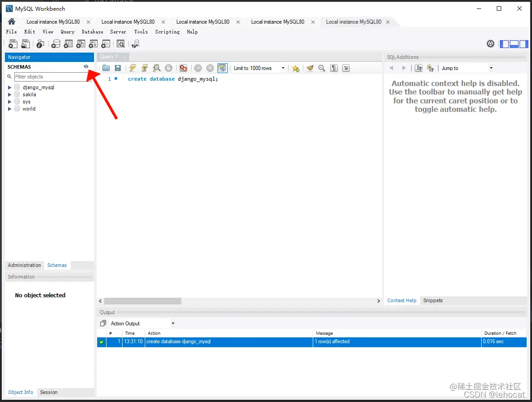Image resolution: width=532 pixels, height=402 pixels.
Task: Go back in context help
Action: coord(392,68)
